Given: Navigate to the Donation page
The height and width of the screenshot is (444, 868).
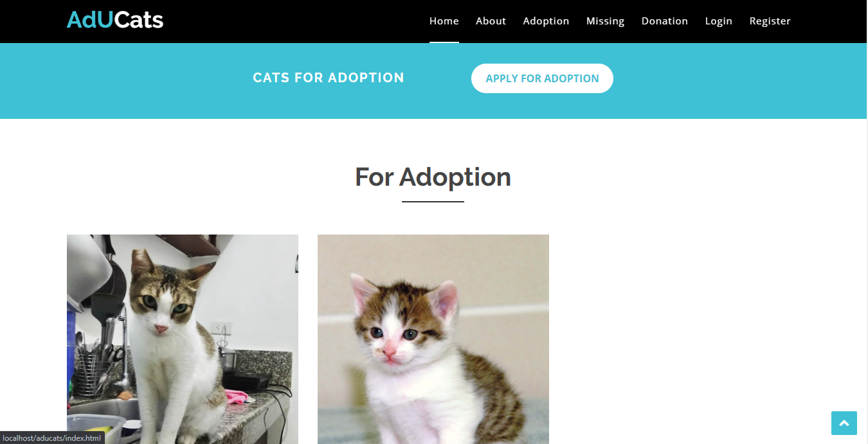Looking at the screenshot, I should point(665,21).
